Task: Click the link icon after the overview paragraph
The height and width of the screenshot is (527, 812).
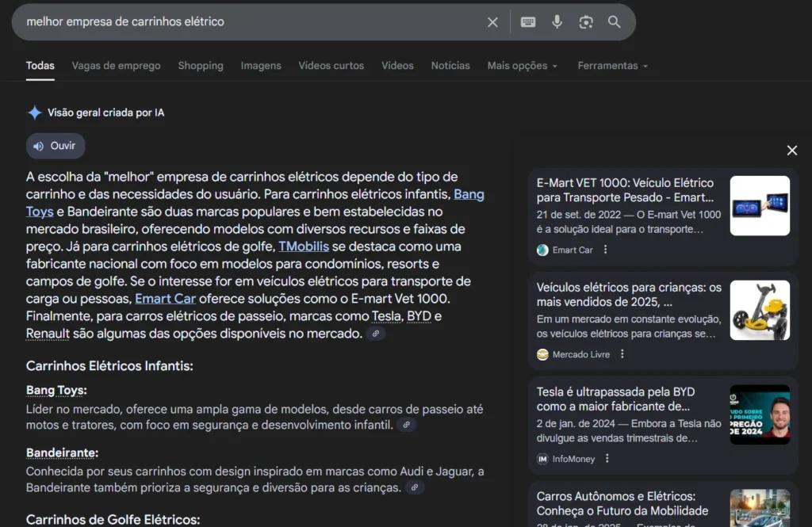Action: click(376, 334)
